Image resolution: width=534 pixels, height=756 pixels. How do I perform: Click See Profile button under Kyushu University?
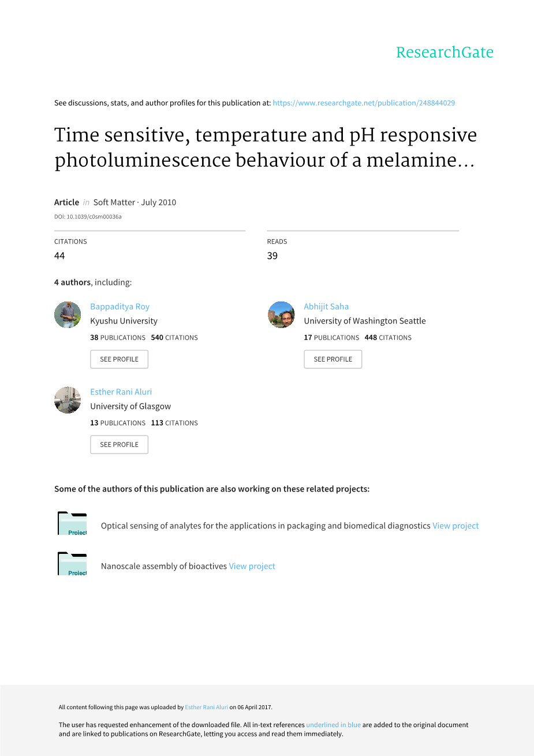tap(119, 359)
